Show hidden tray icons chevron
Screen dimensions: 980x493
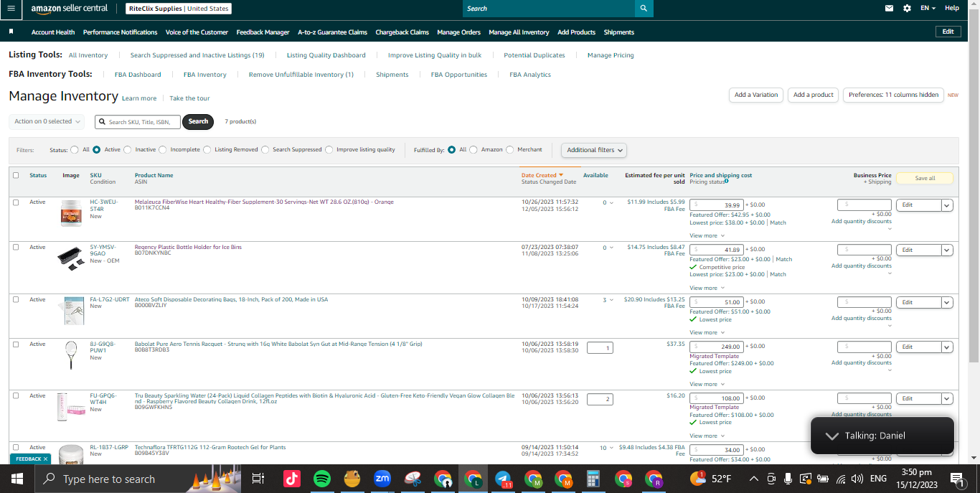753,479
